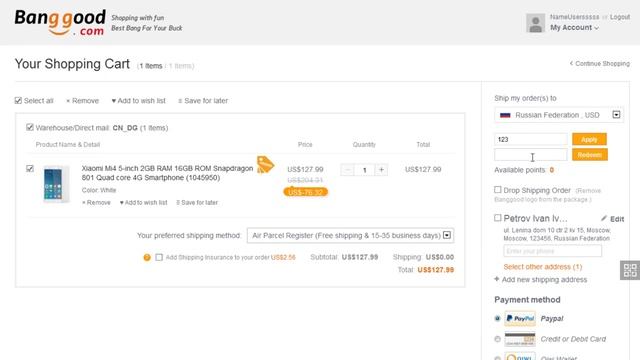The height and width of the screenshot is (360, 640).
Task: Select the Petrov Ivan address checkbox
Action: click(498, 218)
